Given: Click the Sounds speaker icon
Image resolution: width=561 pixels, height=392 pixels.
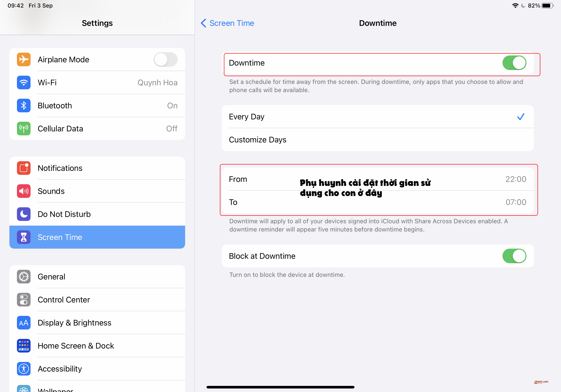Looking at the screenshot, I should (x=23, y=191).
